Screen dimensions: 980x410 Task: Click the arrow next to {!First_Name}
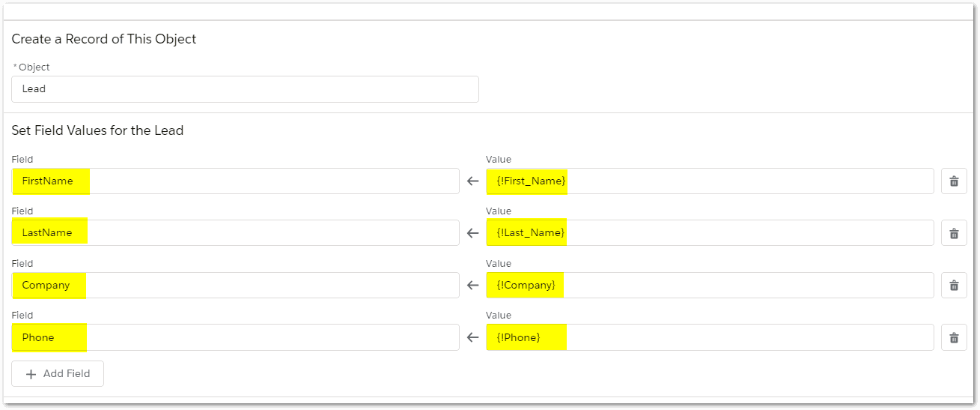click(x=472, y=181)
